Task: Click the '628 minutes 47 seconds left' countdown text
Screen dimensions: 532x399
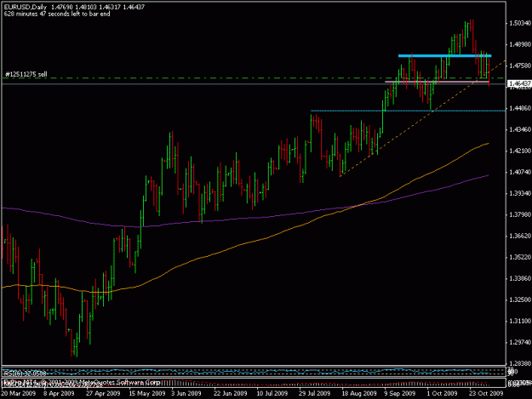Action: coord(57,14)
